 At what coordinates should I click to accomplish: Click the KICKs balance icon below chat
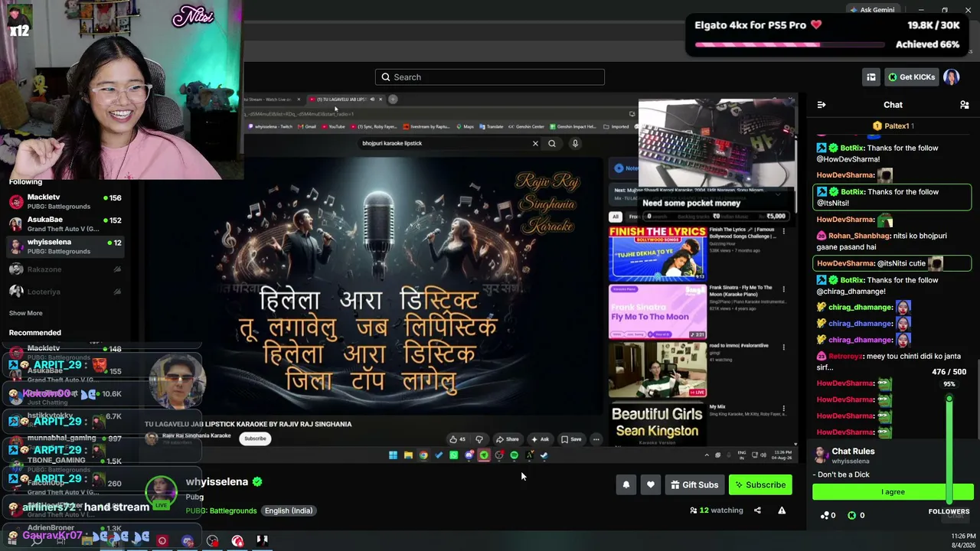(x=851, y=516)
